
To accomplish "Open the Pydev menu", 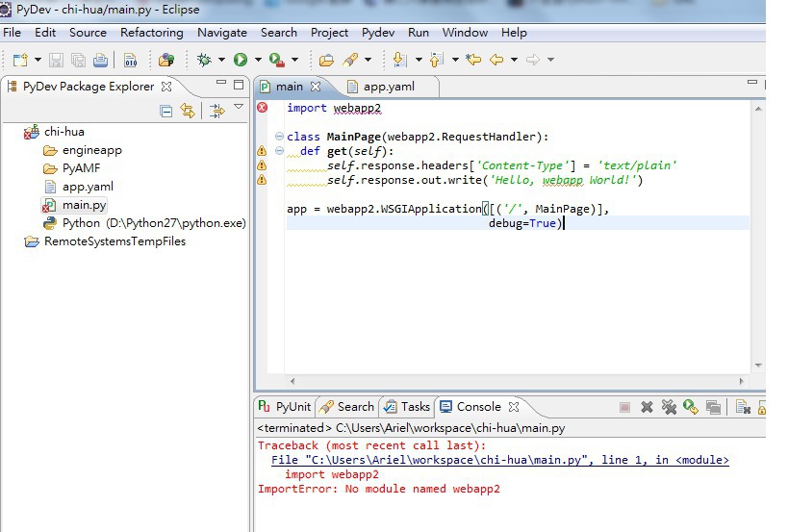I will tap(378, 32).
